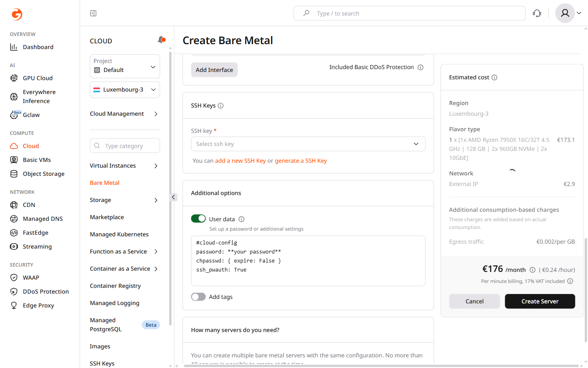Open Marketplace menu item

tap(107, 217)
